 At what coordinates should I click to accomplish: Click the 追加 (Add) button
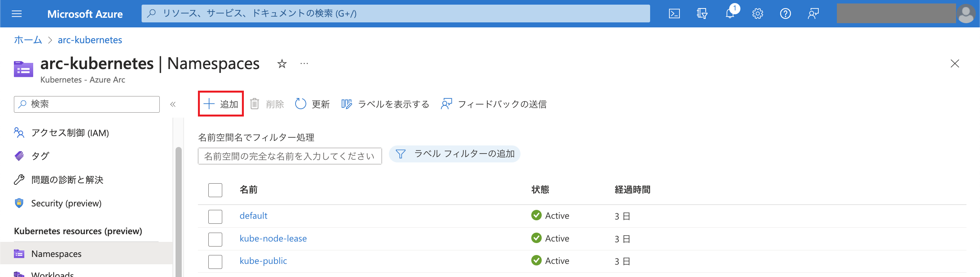(221, 104)
